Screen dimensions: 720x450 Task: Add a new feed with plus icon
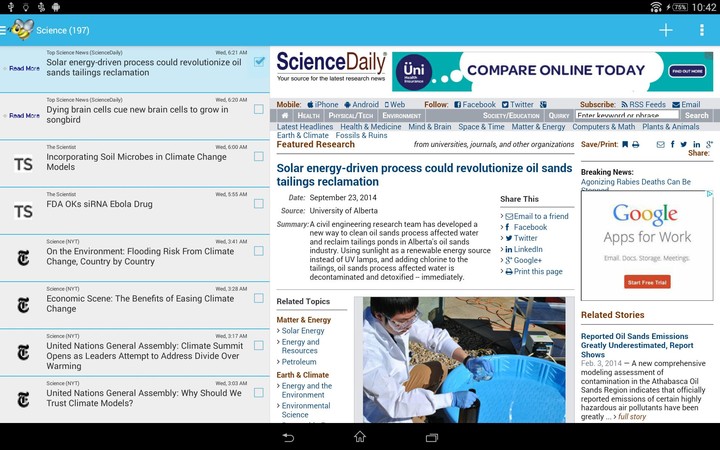666,30
